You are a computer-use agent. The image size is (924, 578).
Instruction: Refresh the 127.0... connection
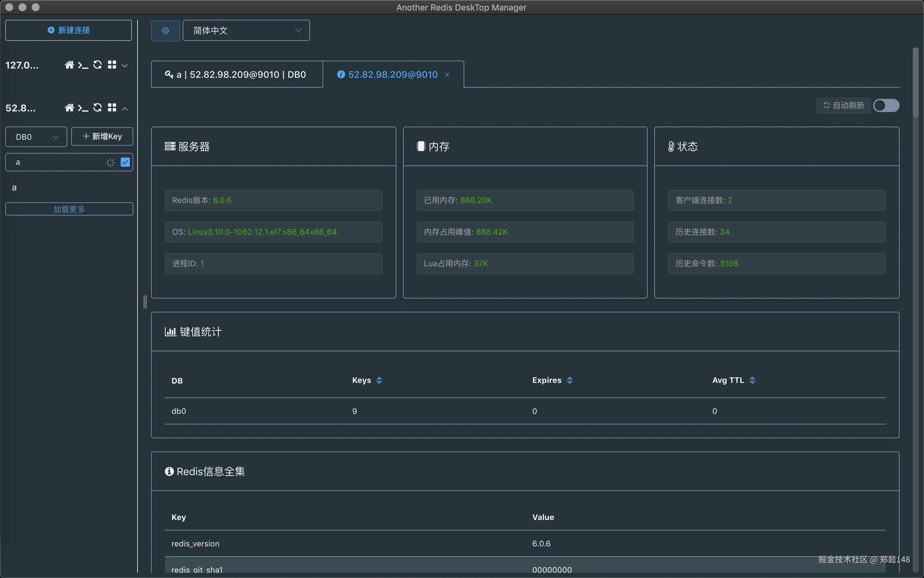(x=98, y=65)
